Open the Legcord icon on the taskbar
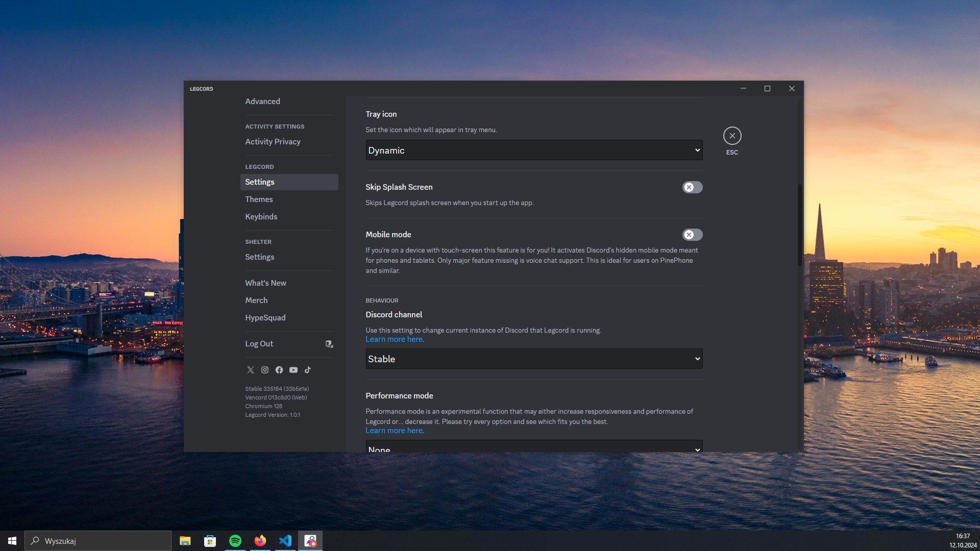Screen dimensions: 980x551 (310, 541)
